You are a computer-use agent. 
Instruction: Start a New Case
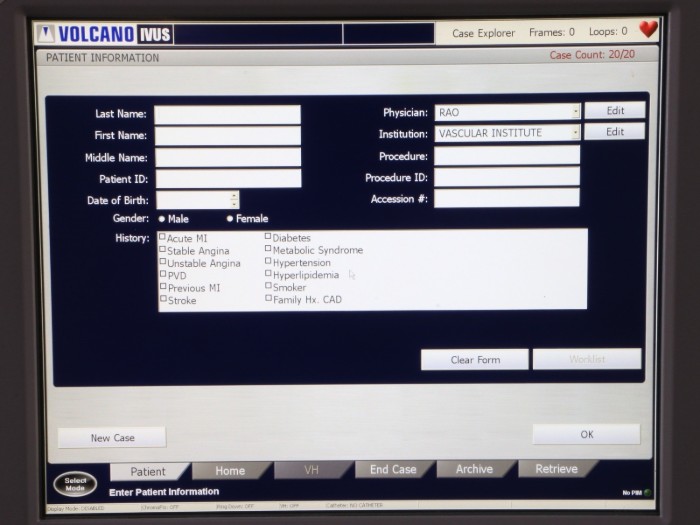tap(112, 438)
